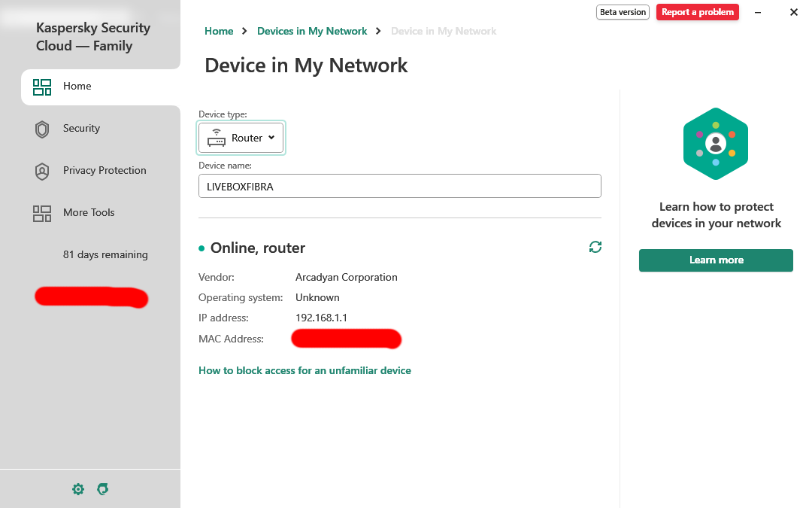Click the green hexagon network protection graphic
The image size is (812, 508).
(x=716, y=144)
